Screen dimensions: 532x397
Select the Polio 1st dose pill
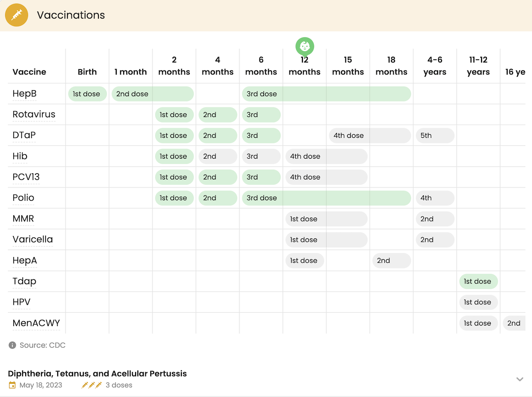click(x=174, y=198)
